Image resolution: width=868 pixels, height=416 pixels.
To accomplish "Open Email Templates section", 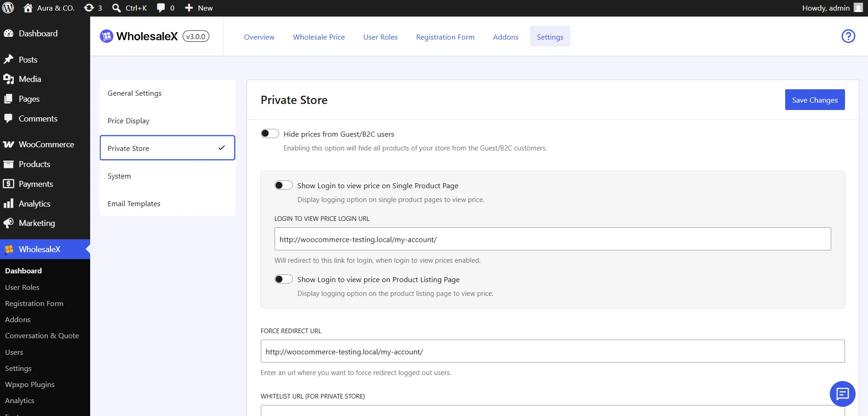I will coord(167,203).
